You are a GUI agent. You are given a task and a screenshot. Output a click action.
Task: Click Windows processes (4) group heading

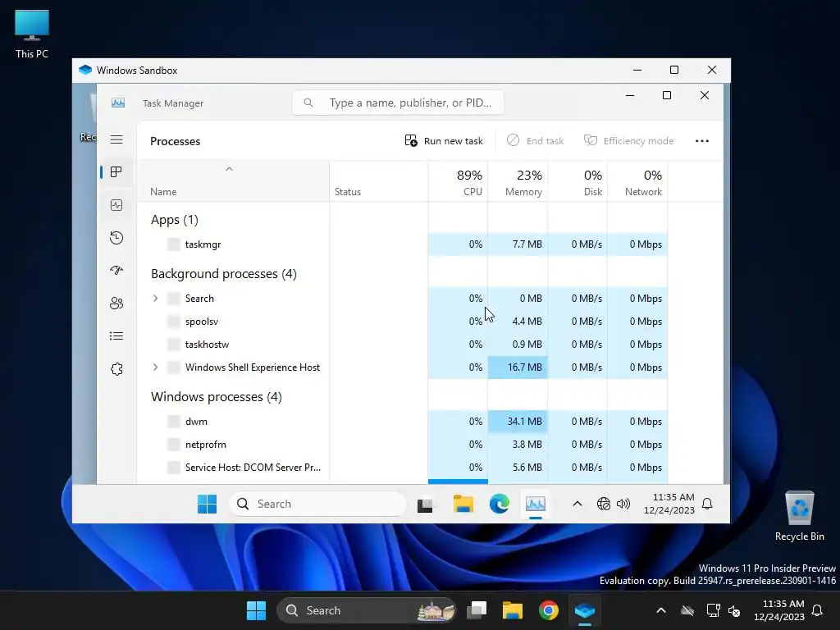pos(216,397)
